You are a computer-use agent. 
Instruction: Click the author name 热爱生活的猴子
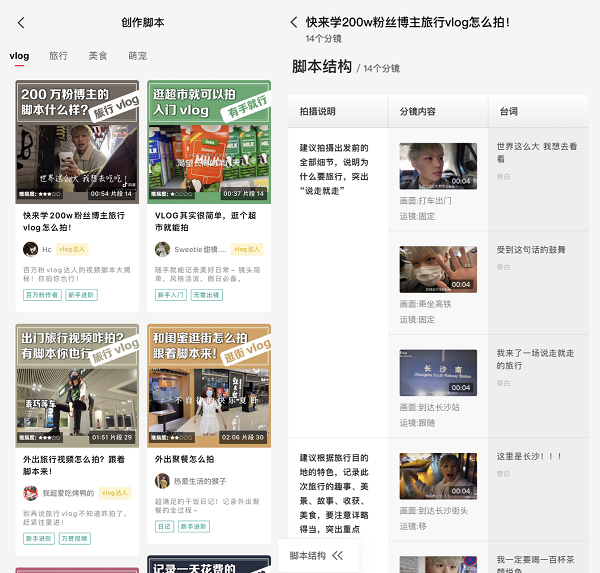click(200, 481)
